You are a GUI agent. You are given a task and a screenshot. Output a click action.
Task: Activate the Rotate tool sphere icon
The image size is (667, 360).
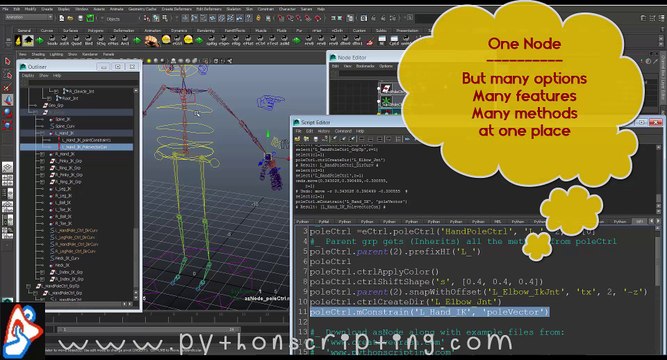tap(7, 112)
